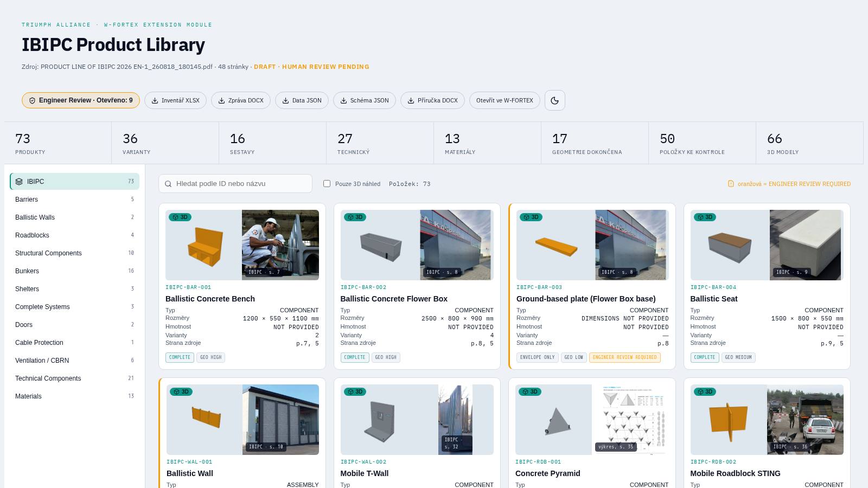
Task: Click the Geometrie dokončena stat tile
Action: (595, 143)
